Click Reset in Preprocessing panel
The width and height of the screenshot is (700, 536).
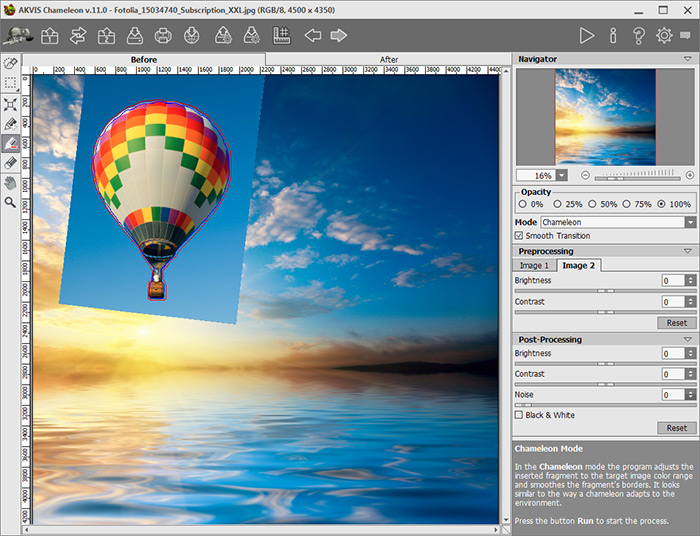(x=676, y=323)
